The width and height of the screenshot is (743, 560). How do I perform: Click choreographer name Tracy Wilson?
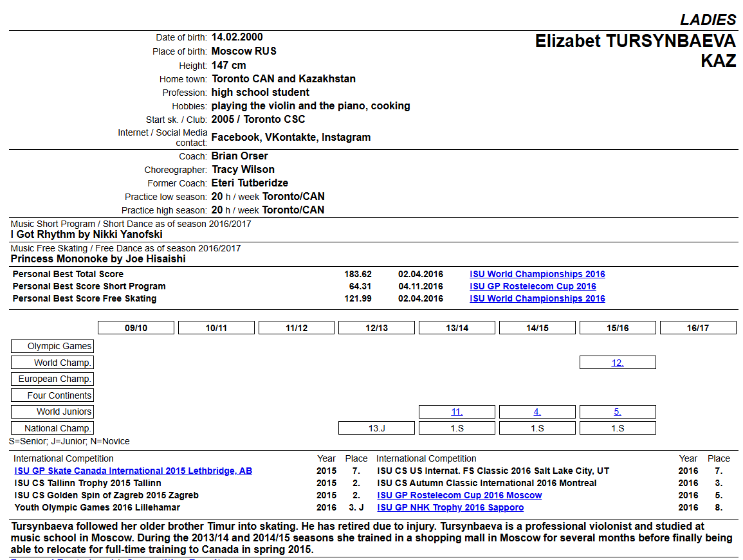[243, 170]
